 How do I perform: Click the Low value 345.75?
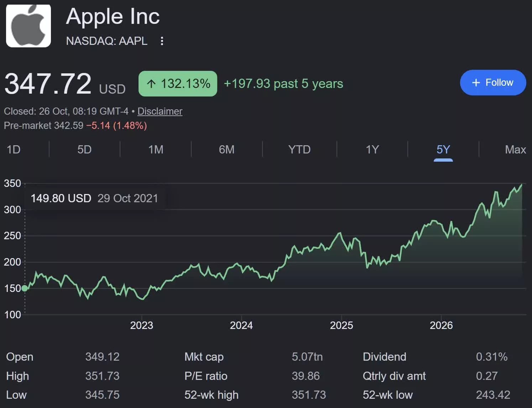point(102,395)
